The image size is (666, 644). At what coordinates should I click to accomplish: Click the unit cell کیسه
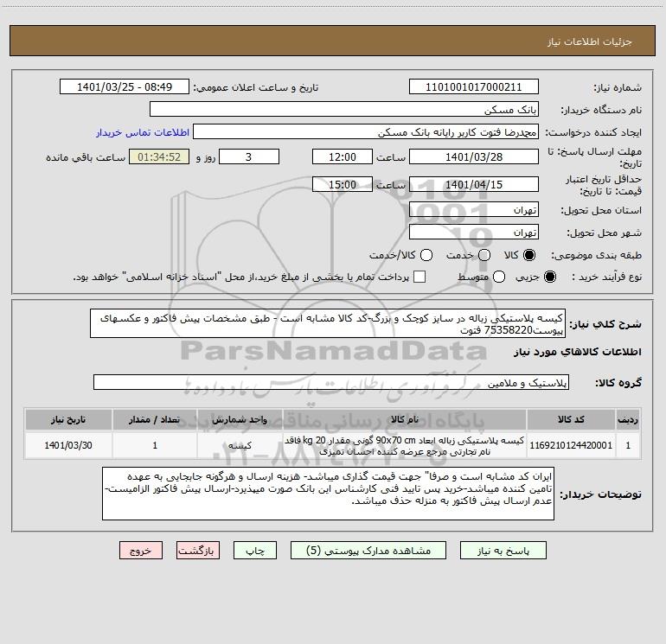(x=240, y=445)
